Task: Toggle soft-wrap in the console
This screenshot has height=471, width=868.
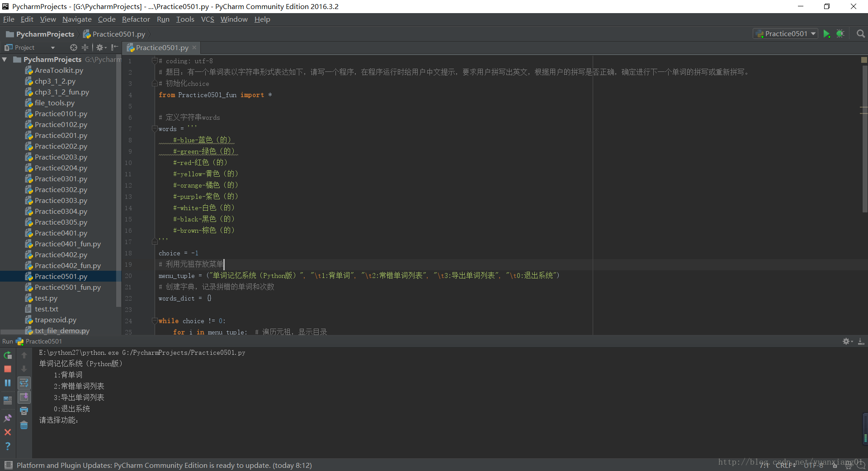Action: [x=24, y=383]
